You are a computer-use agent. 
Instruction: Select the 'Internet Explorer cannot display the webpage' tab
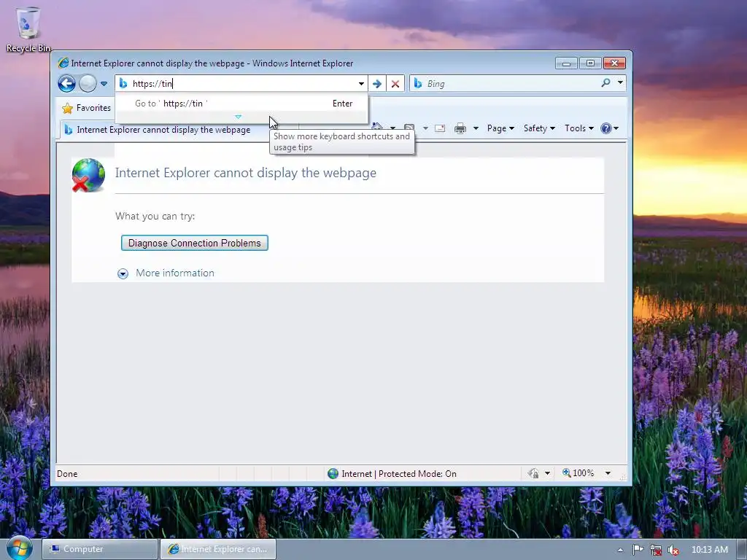coord(163,130)
